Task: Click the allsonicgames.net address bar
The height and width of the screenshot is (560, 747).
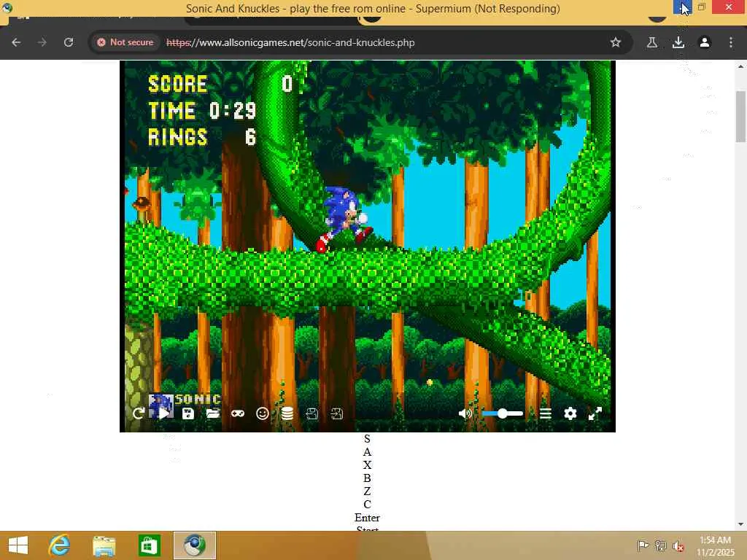Action: tap(362, 42)
